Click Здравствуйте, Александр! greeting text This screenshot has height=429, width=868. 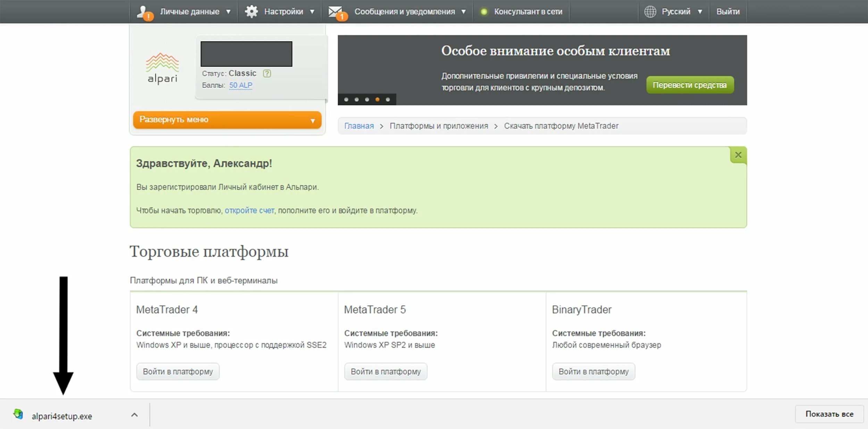click(204, 164)
